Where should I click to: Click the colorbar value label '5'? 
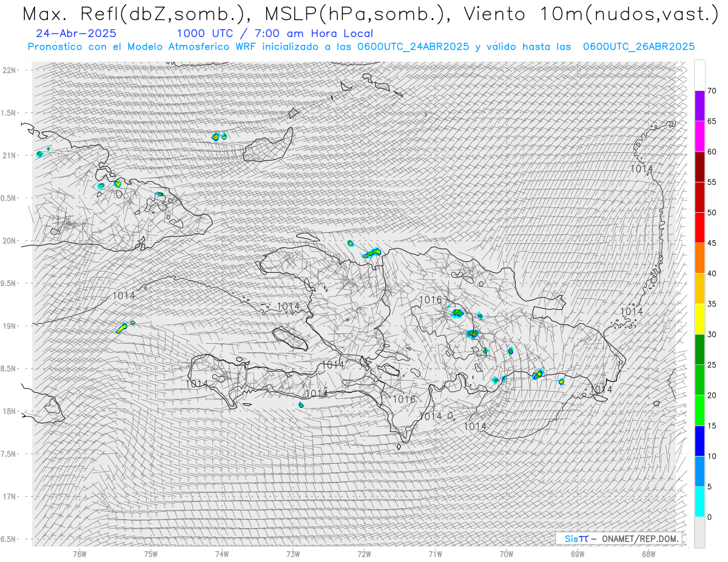[709, 487]
